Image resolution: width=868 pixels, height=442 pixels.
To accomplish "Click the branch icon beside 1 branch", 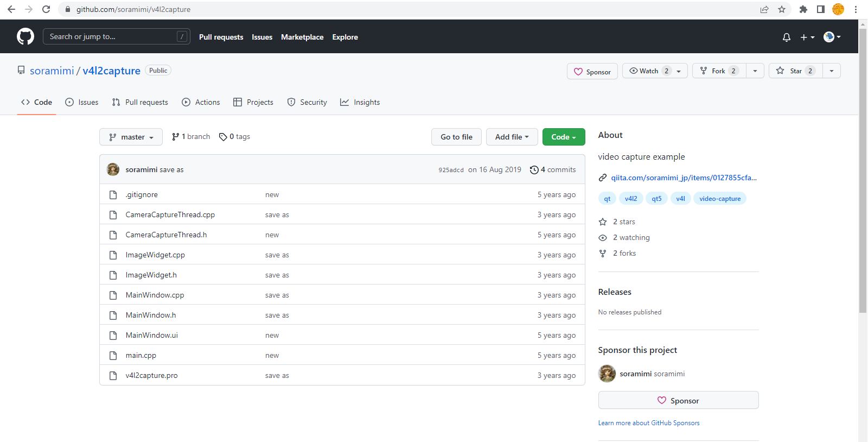I will point(176,137).
